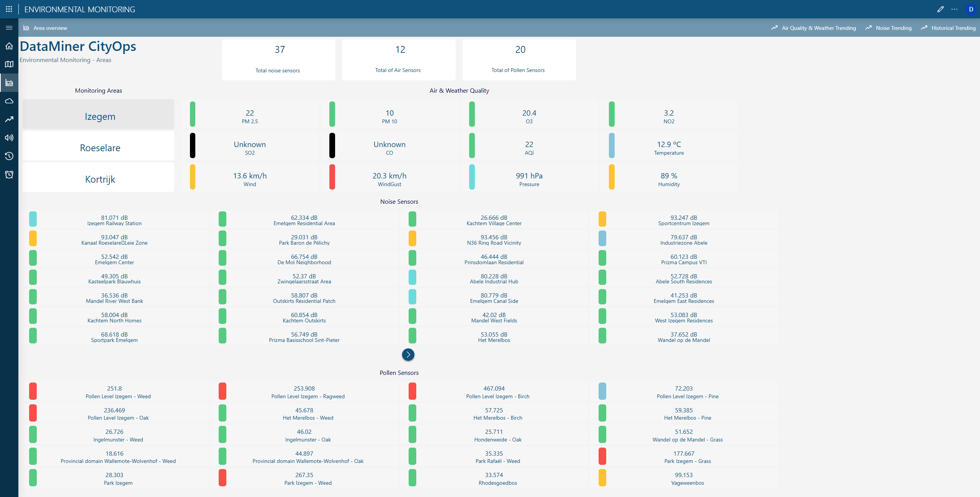The width and height of the screenshot is (980, 497).
Task: Open the user profile avatar D
Action: click(x=971, y=9)
